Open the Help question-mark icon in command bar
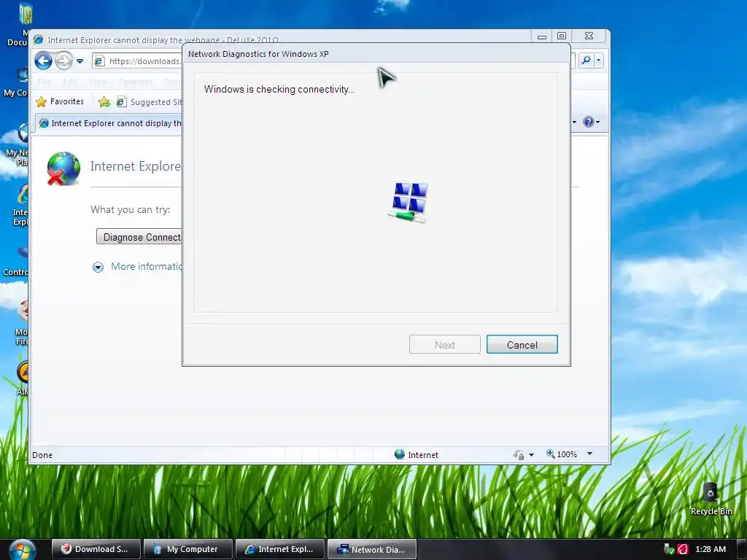747x560 pixels. tap(589, 122)
